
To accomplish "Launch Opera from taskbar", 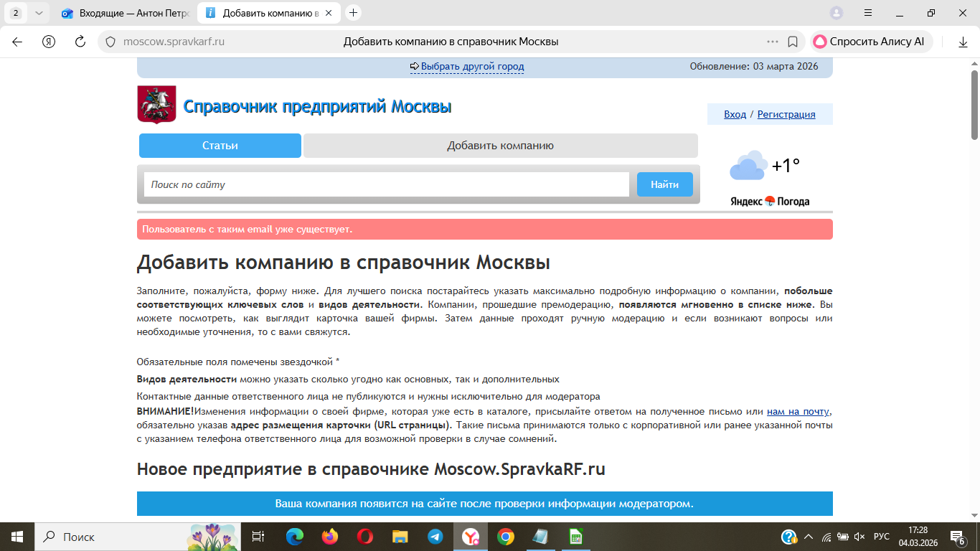I will [365, 537].
